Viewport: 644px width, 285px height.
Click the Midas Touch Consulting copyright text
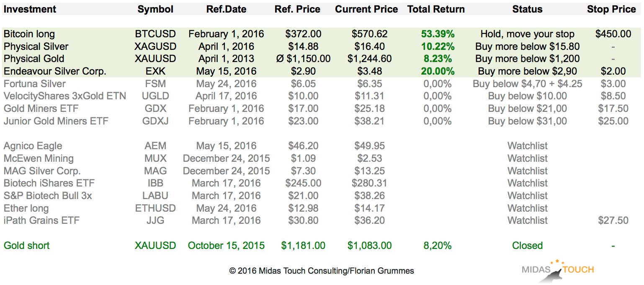click(x=322, y=271)
